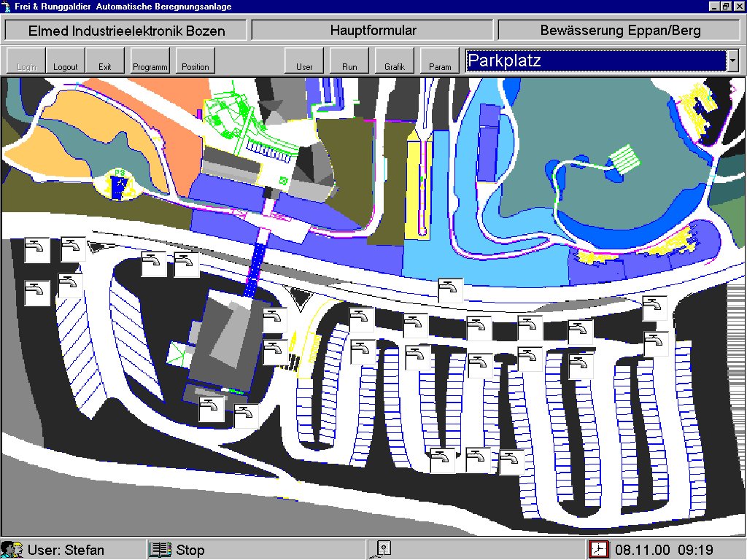Select the upper faucet right of the gray building
The image size is (747, 560).
pos(275,320)
